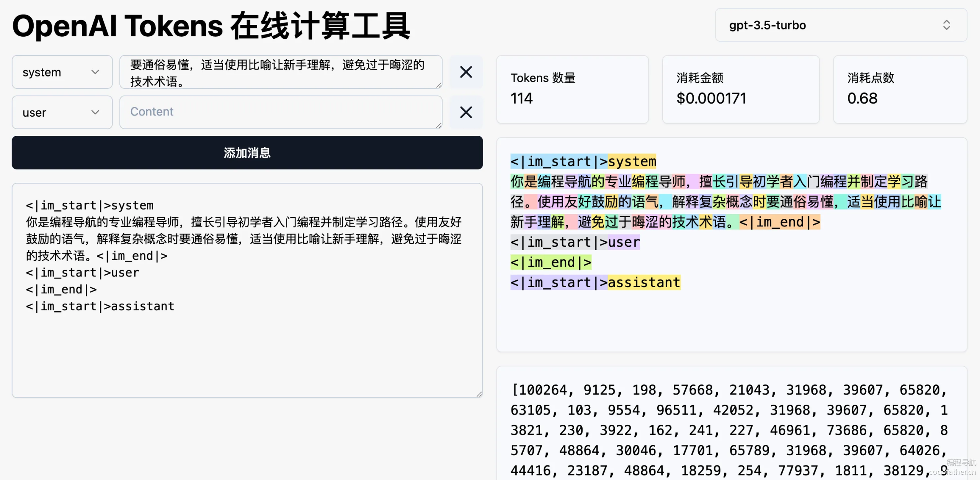Click the model selector up-down chevron icon
This screenshot has height=480, width=980.
point(946,25)
